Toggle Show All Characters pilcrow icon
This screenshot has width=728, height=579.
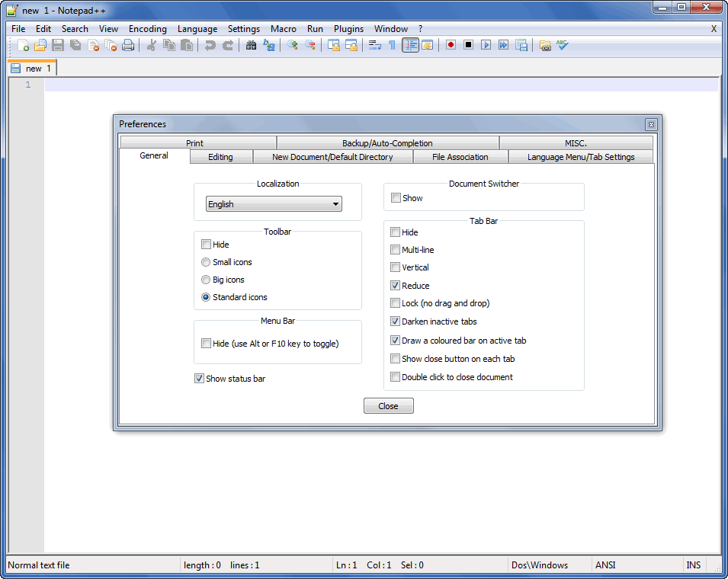click(x=393, y=46)
